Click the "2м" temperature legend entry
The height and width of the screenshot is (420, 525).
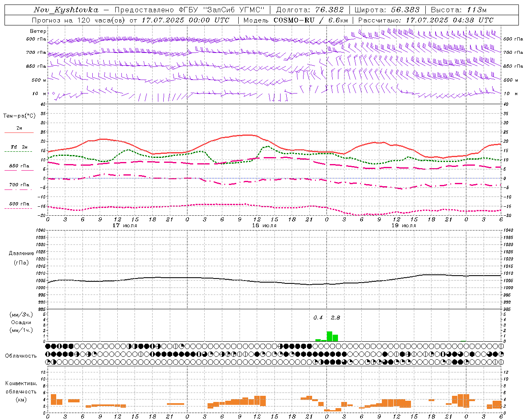click(19, 128)
